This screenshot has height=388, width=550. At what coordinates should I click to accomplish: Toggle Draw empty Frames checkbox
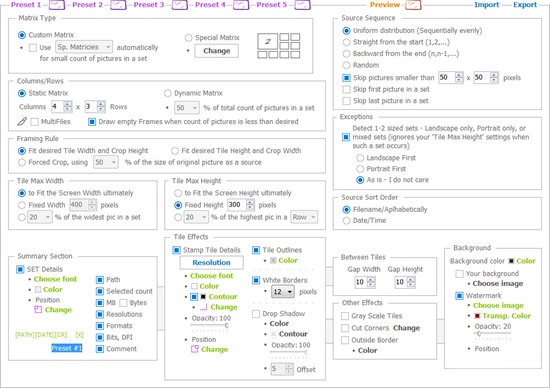[x=92, y=122]
